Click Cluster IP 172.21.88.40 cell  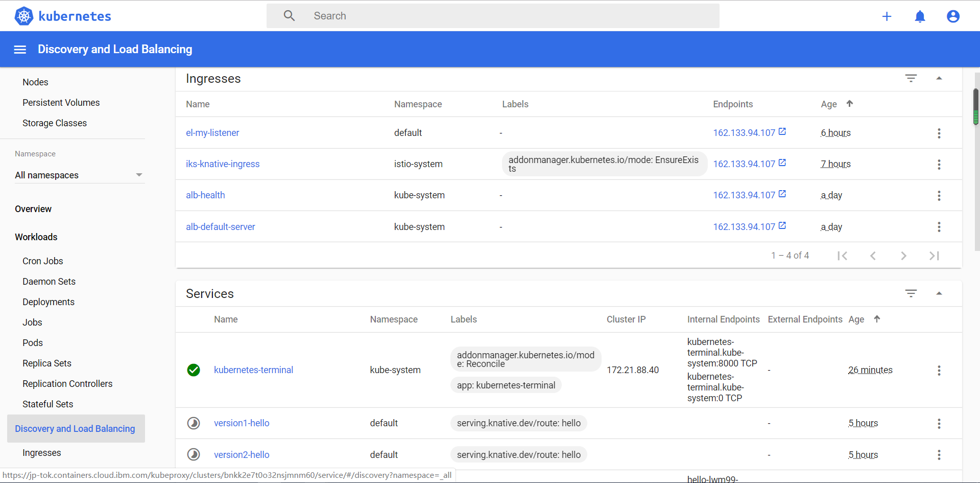click(x=633, y=370)
